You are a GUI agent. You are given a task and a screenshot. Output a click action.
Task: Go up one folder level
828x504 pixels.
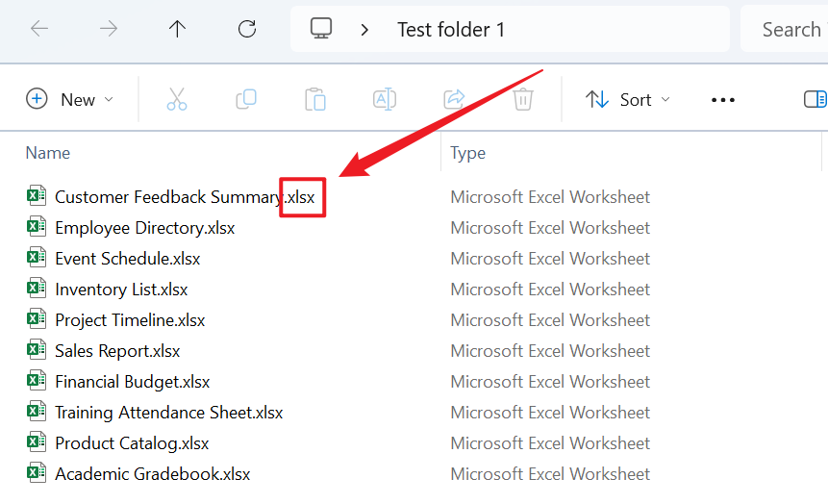tap(177, 29)
